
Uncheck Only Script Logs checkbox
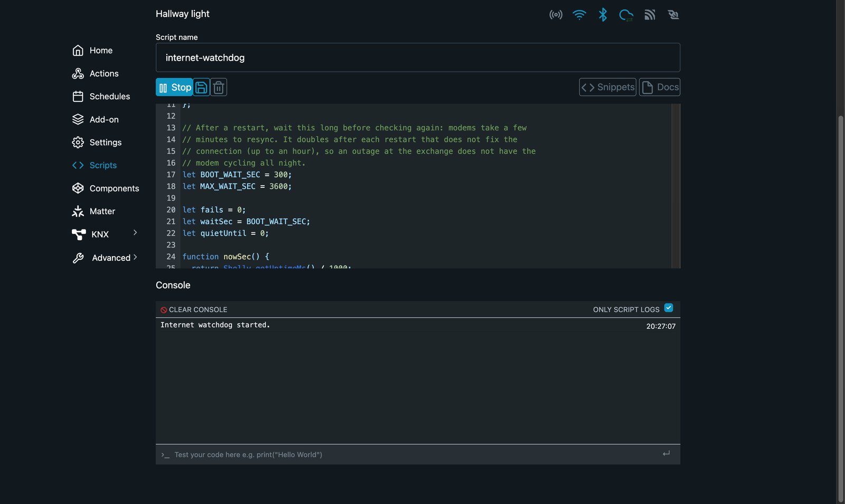[669, 308]
